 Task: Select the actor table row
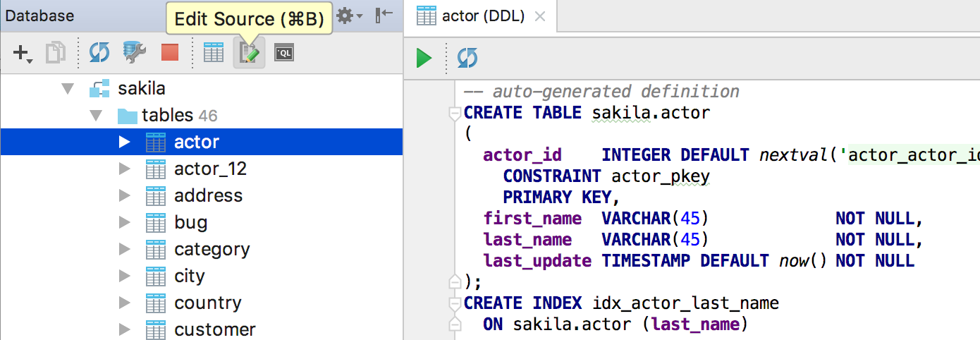202,142
